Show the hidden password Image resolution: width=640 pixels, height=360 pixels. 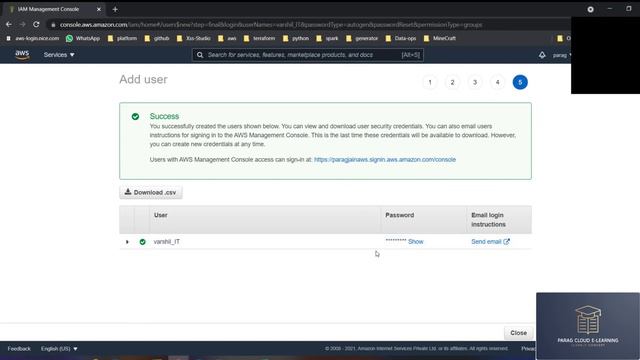coord(416,242)
